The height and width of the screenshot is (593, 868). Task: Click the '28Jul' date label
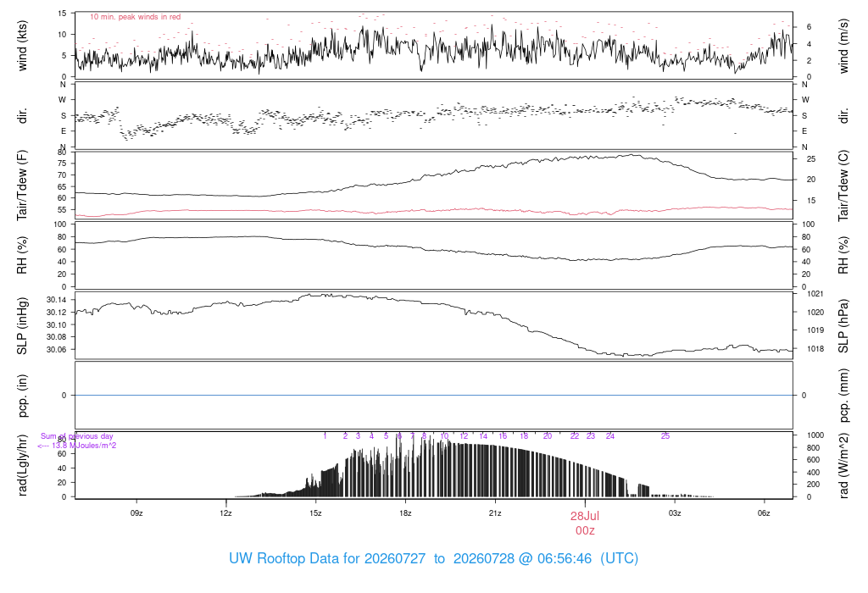[585, 516]
